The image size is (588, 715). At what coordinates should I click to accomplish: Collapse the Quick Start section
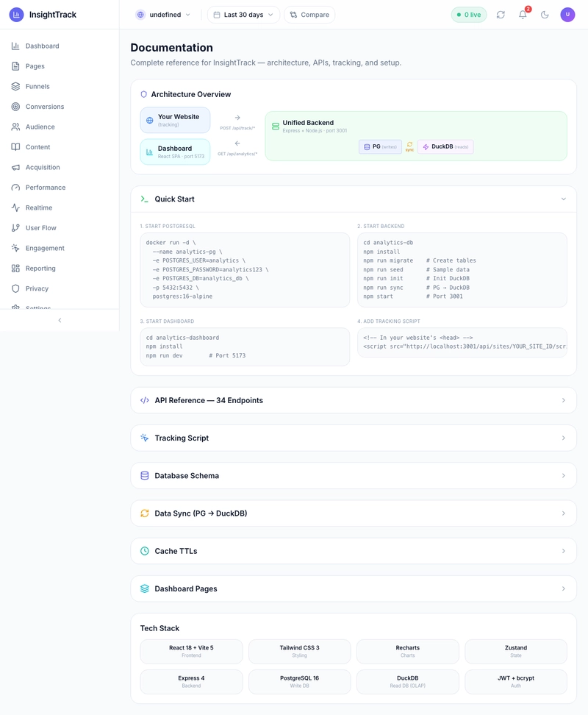pyautogui.click(x=354, y=199)
